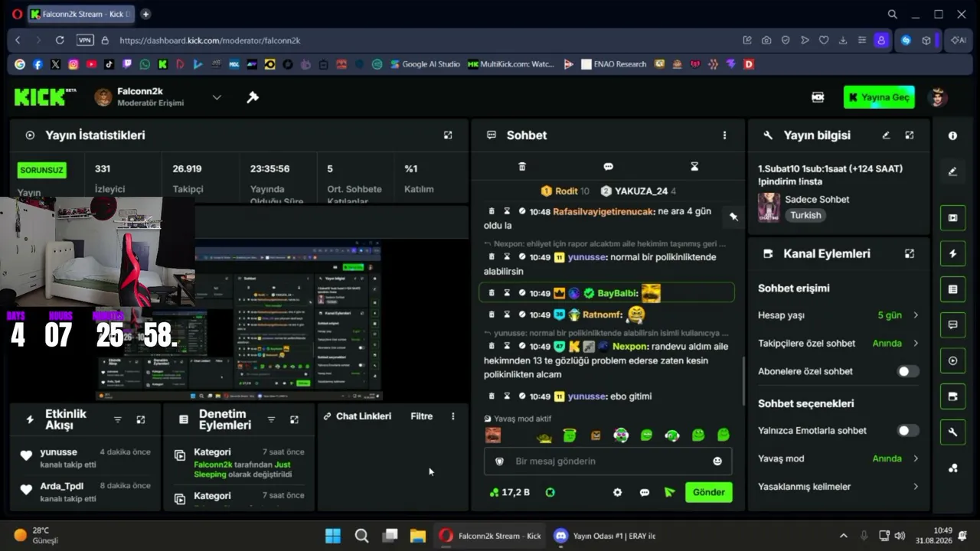This screenshot has width=980, height=551.
Task: Delete the Rafasilvayigetirenucak chat message
Action: (x=492, y=211)
